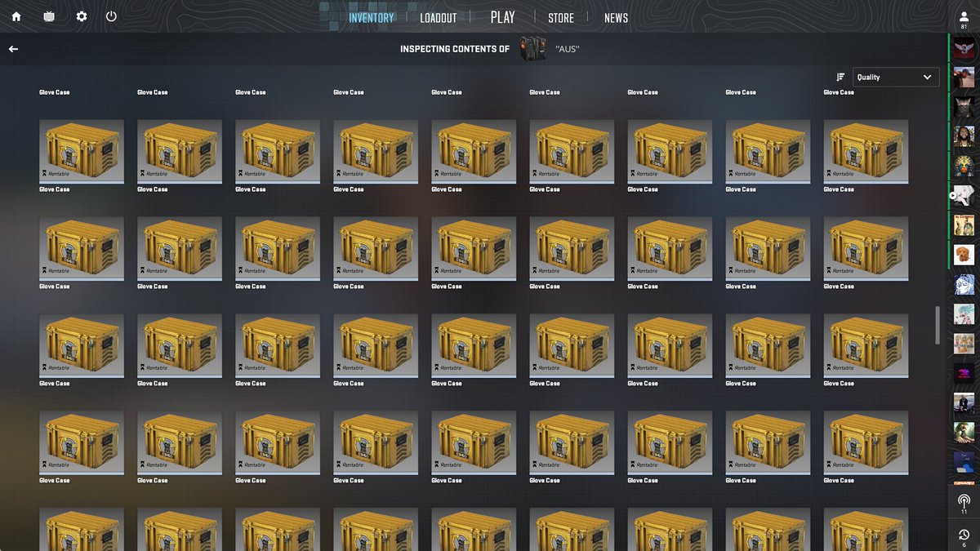Open the settings gear menu
The width and height of the screenshot is (980, 551).
[x=82, y=16]
